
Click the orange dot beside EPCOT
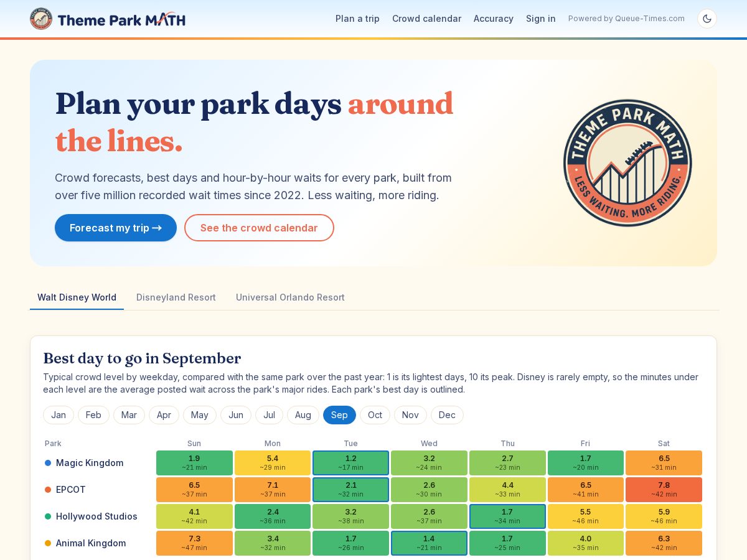pos(48,490)
